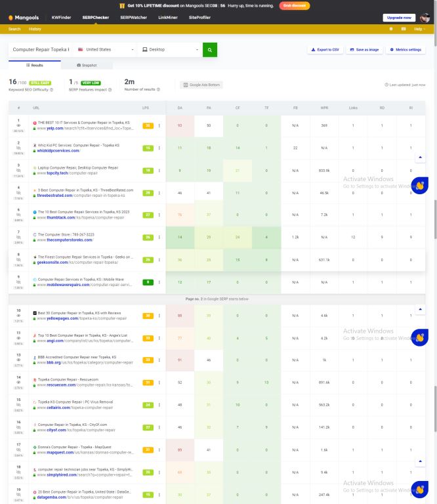Open the SiteProfiler tool
The image size is (437, 504).
tap(199, 17)
